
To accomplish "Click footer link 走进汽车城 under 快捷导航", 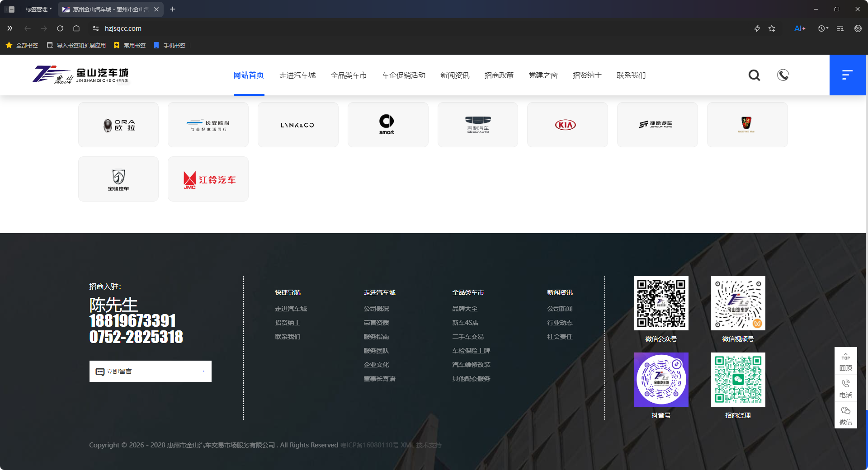I will click(x=291, y=309).
